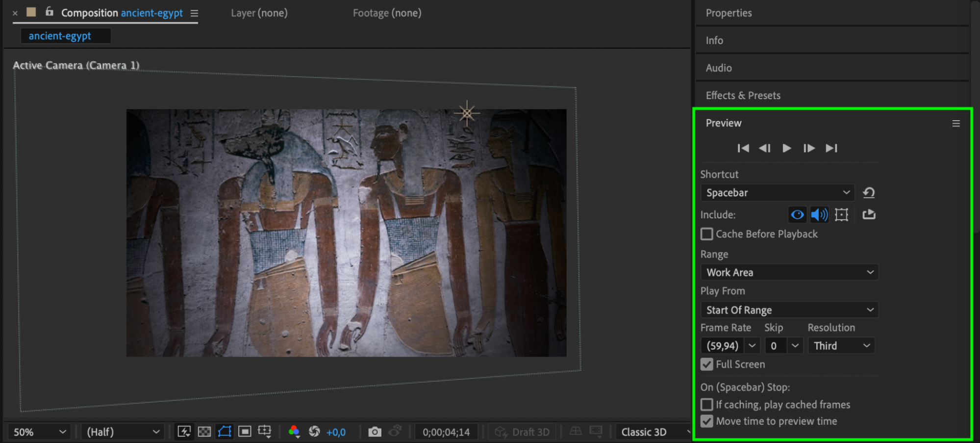
Task: Step to next frame in Preview
Action: point(808,148)
